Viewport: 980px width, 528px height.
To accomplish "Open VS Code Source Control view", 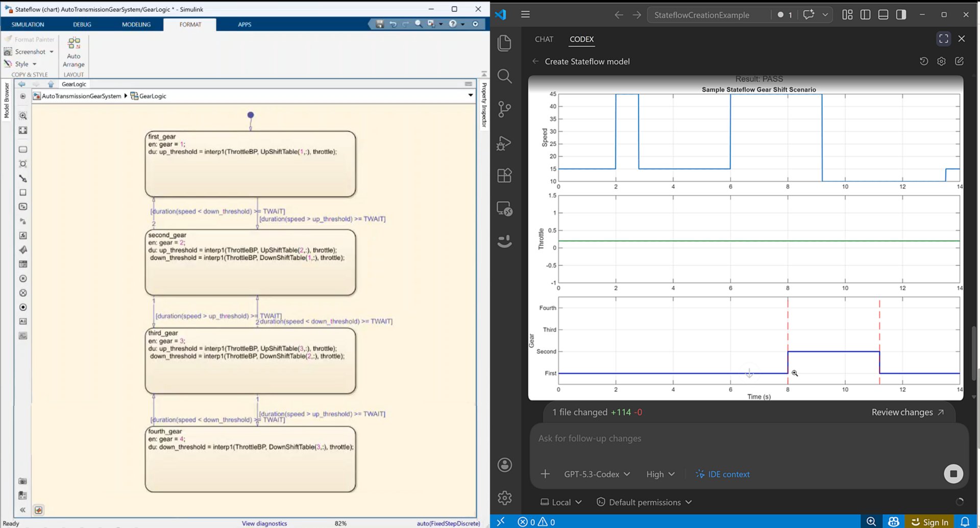I will pyautogui.click(x=504, y=109).
